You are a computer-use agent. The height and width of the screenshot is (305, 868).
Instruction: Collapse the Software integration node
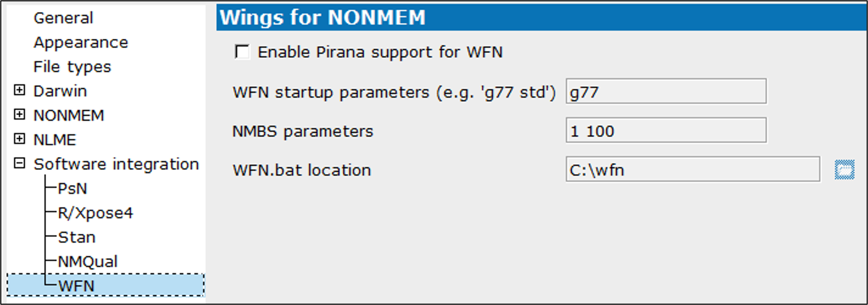point(19,163)
